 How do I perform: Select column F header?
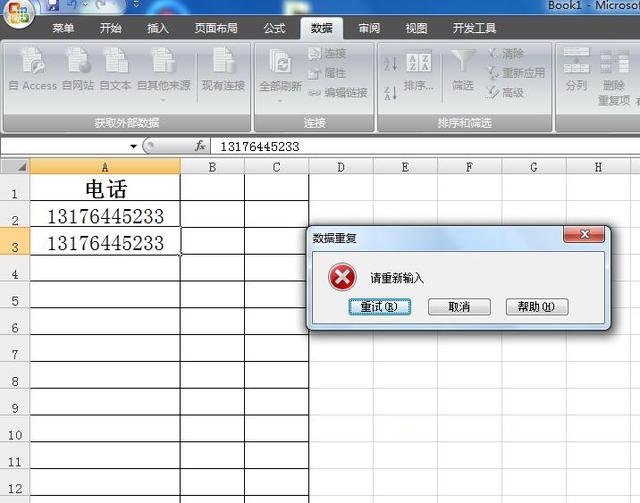coord(469,167)
